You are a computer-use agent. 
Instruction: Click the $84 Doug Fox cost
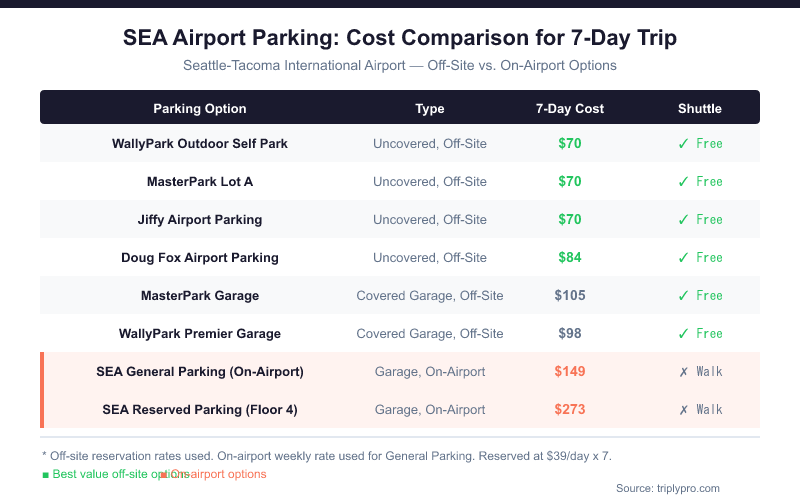click(x=570, y=258)
